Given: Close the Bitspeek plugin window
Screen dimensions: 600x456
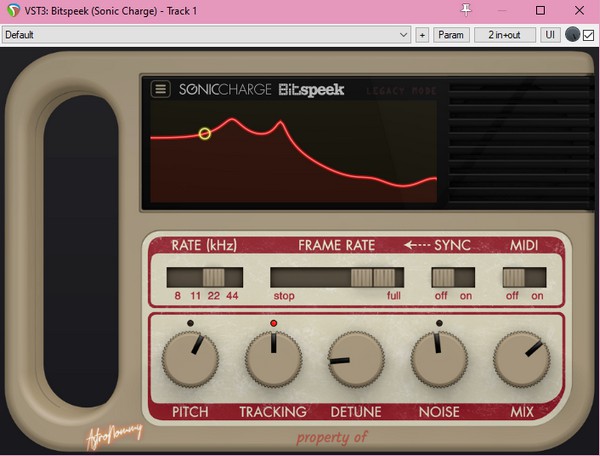Looking at the screenshot, I should click(x=579, y=10).
